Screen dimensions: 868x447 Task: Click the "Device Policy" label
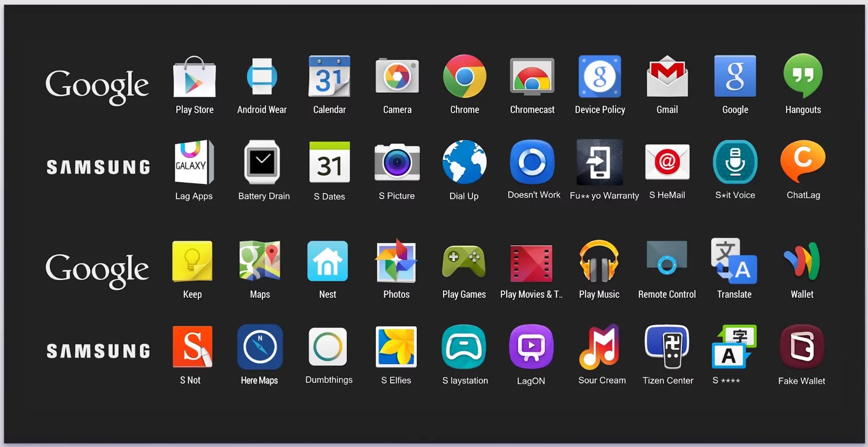(x=600, y=110)
